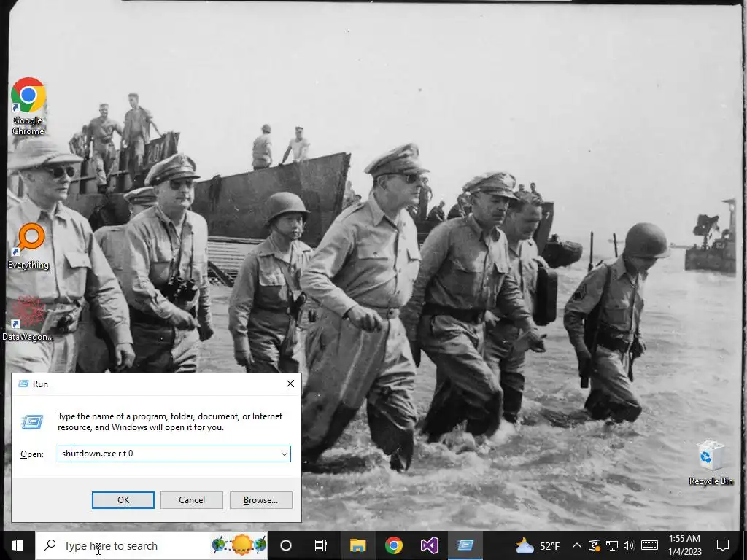Click the security alert tray icon
747x560 pixels.
coord(594,545)
